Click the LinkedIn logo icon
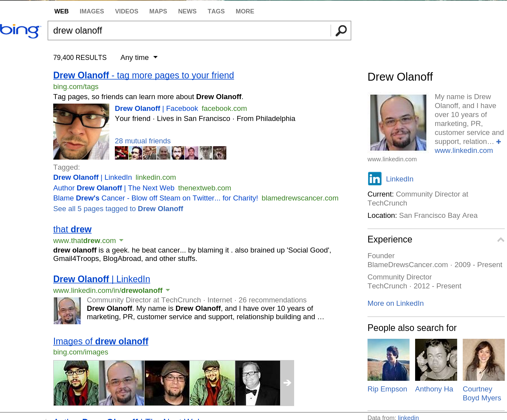The width and height of the screenshot is (507, 420). 375,179
